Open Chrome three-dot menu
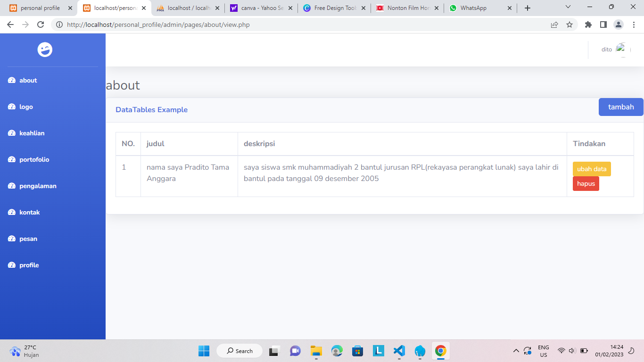 click(634, 25)
